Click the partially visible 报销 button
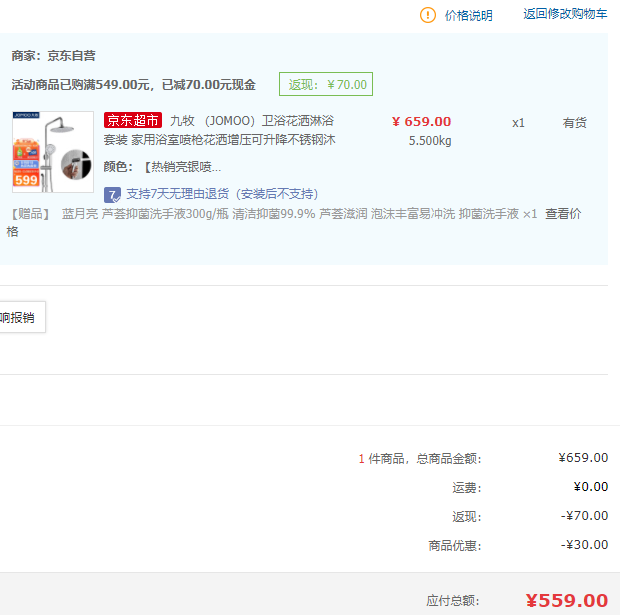 tap(22, 317)
